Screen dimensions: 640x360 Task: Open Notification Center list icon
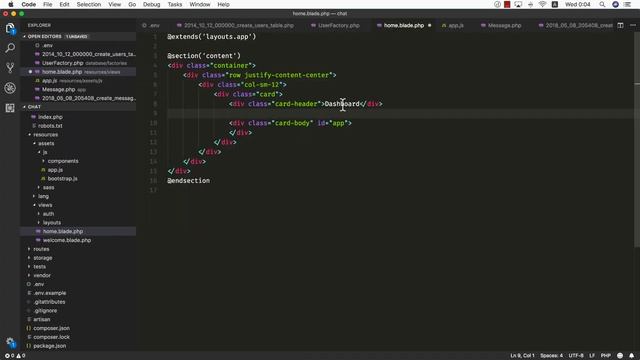(627, 4)
